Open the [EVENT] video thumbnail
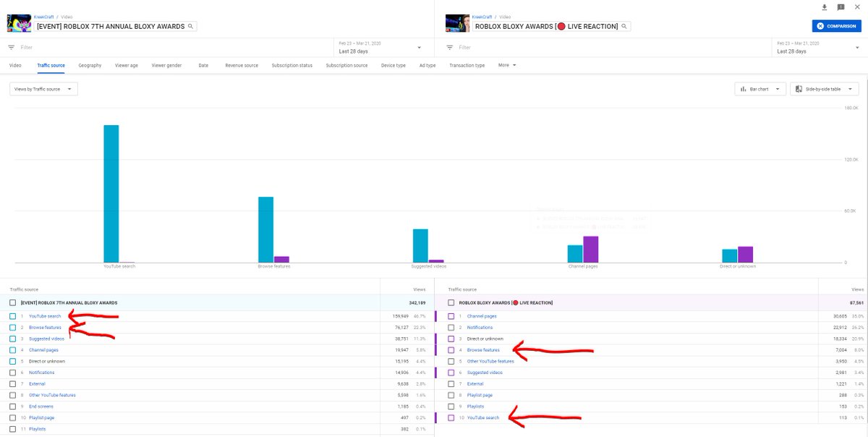Screen dimensions: 868x437 (19, 23)
